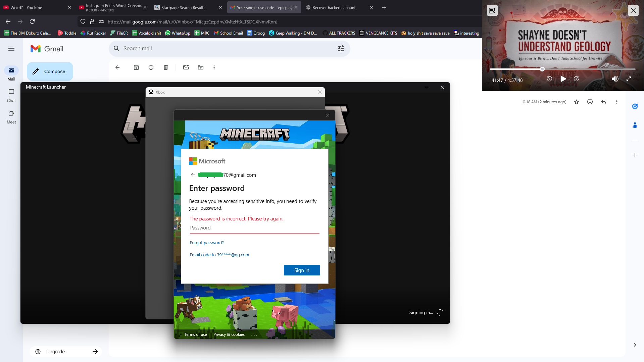Click the Gmail main menu hamburger icon
Viewport: 644px width, 362px height.
tap(11, 49)
